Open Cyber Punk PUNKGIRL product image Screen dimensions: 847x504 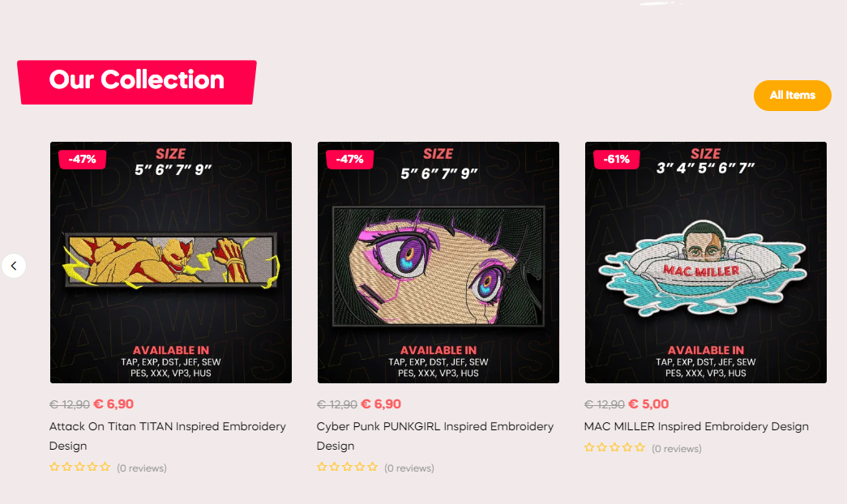(x=438, y=263)
